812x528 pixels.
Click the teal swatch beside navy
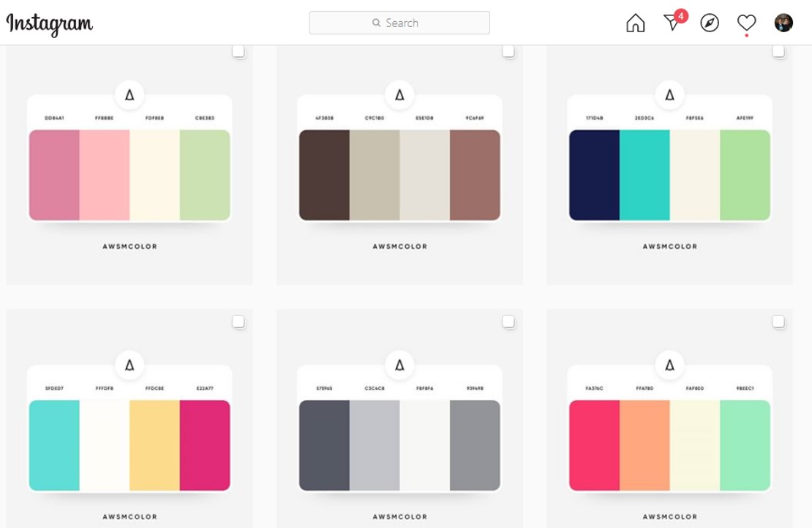[x=644, y=175]
